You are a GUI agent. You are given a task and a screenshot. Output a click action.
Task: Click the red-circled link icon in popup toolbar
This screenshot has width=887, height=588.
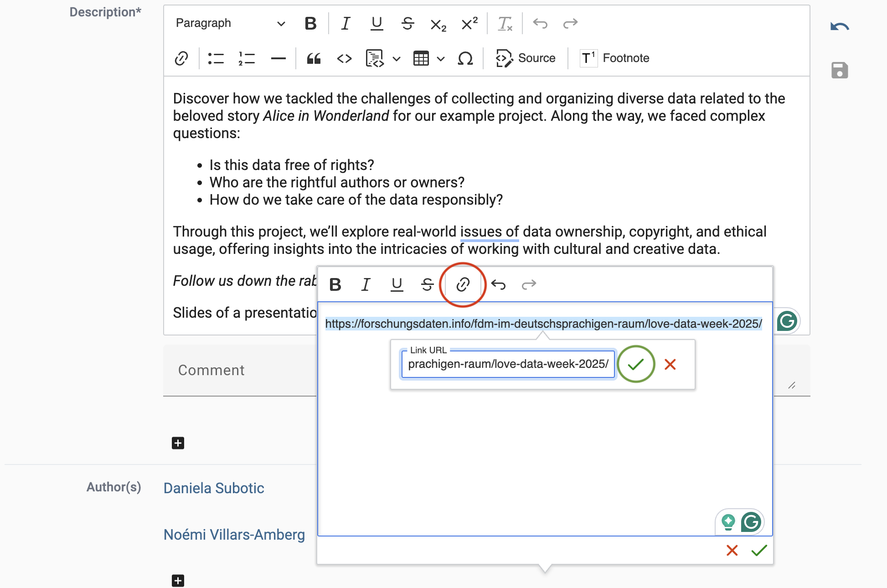pos(463,284)
